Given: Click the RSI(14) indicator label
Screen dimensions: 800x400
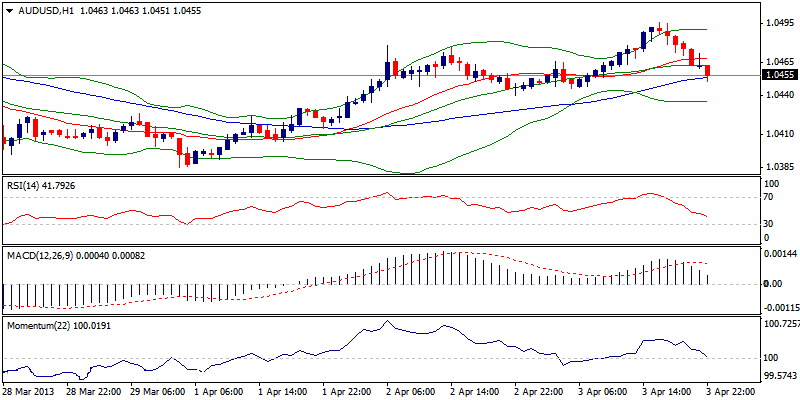Looking at the screenshot, I should [x=25, y=185].
